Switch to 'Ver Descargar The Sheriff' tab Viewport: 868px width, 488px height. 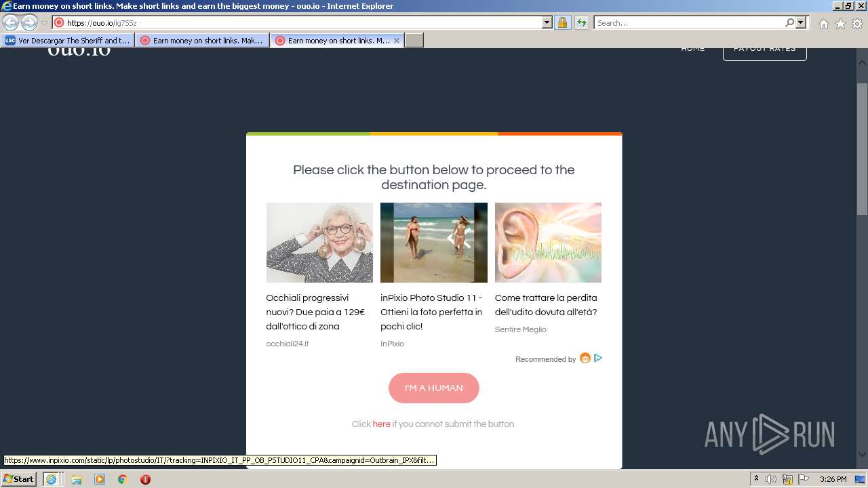[x=67, y=41]
